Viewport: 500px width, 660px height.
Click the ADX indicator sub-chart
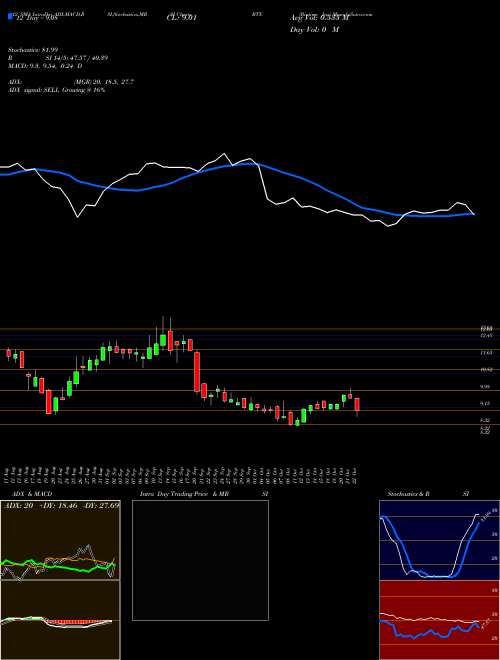point(60,540)
